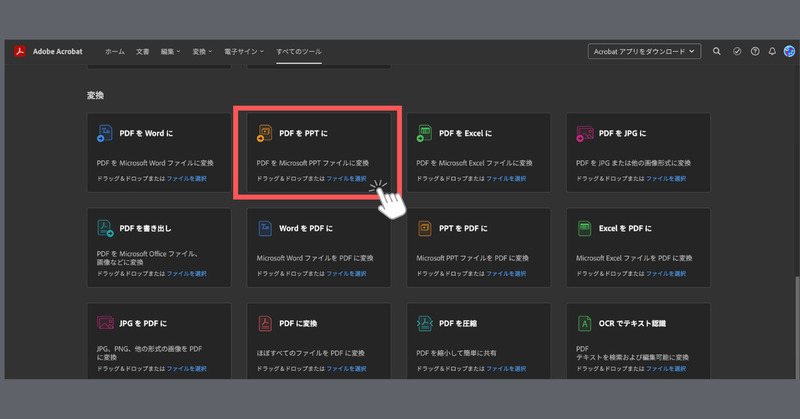Viewport: 800px width, 419px height.
Task: Expand the 変換 menu dropdown
Action: [202, 52]
